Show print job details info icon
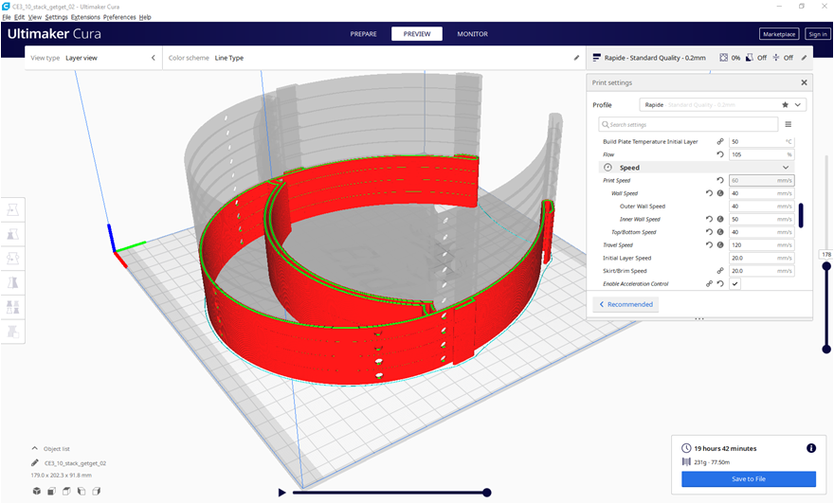The width and height of the screenshot is (834, 504). 811,448
